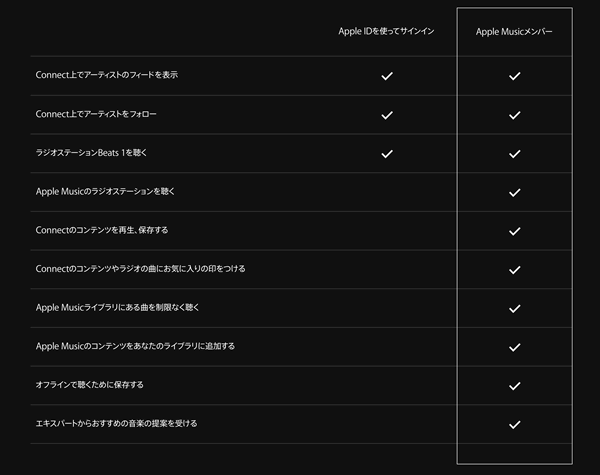Click the member checkmark for playing and saving Connect content
This screenshot has width=600, height=475.
[514, 231]
